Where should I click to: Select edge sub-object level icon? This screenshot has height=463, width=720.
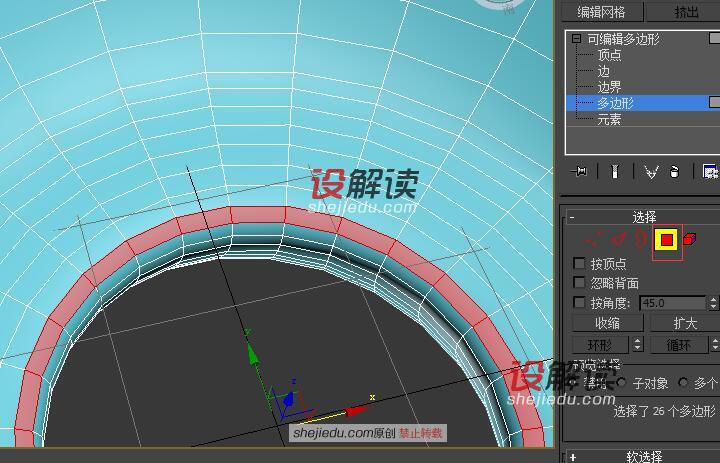[619, 239]
